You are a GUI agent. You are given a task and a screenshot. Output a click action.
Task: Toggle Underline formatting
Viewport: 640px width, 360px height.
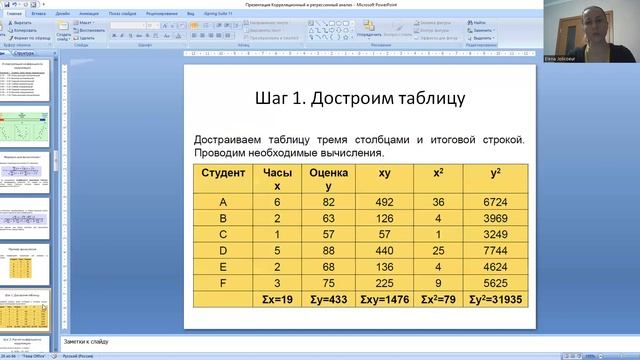(130, 36)
